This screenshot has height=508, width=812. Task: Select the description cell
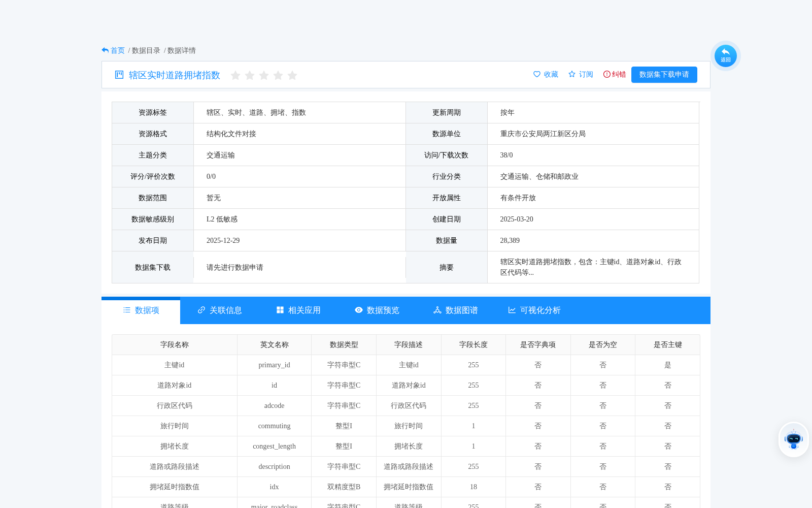275,467
